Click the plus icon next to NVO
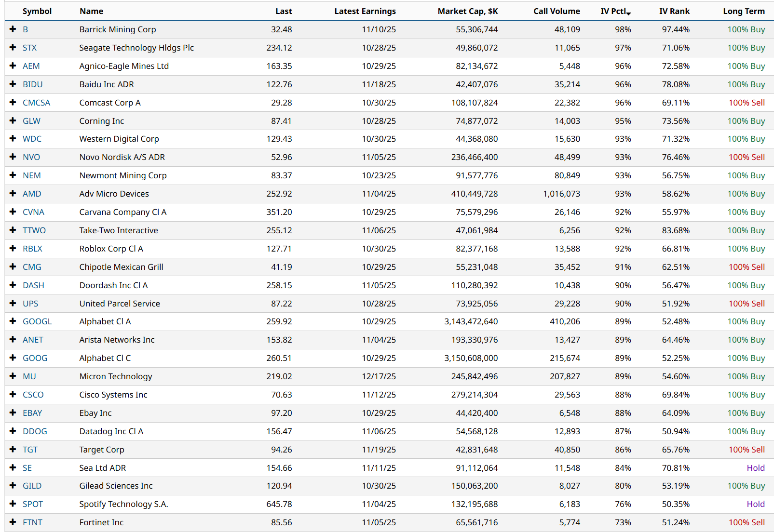 [x=13, y=157]
